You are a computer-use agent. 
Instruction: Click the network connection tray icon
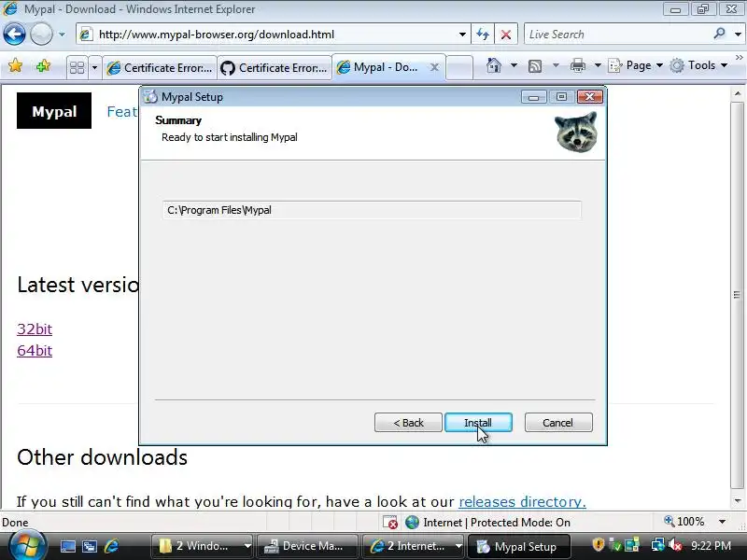[658, 545]
